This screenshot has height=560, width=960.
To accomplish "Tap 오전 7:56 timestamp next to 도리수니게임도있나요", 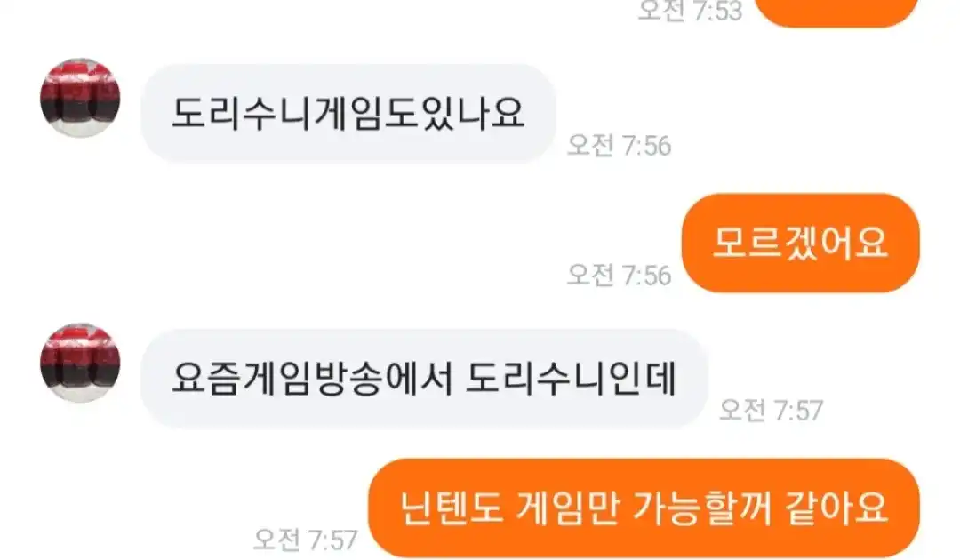I will [619, 146].
